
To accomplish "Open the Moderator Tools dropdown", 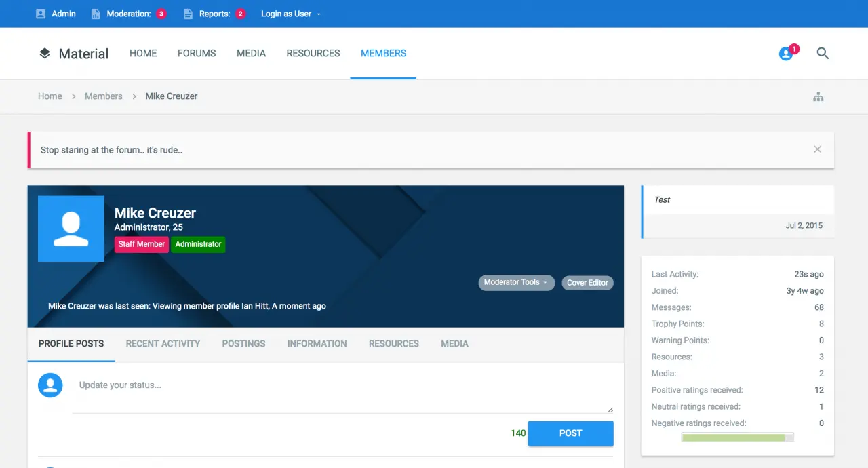I will point(516,283).
